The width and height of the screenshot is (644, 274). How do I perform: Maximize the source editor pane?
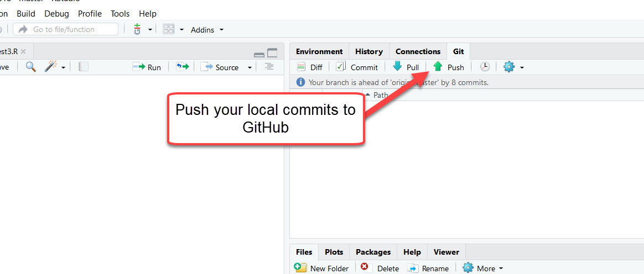272,53
